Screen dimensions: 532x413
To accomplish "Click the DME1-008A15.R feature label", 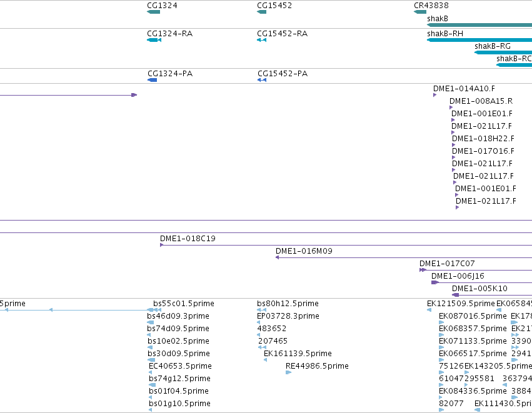I will click(x=481, y=101).
